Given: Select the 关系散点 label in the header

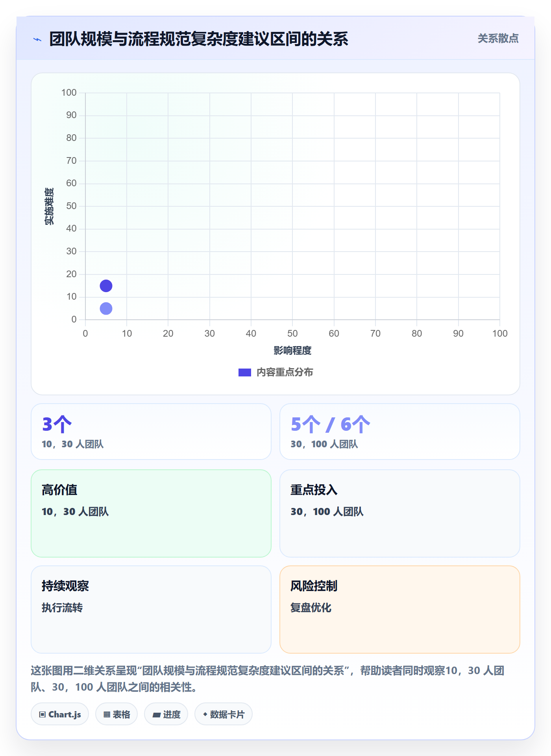Looking at the screenshot, I should [x=498, y=39].
